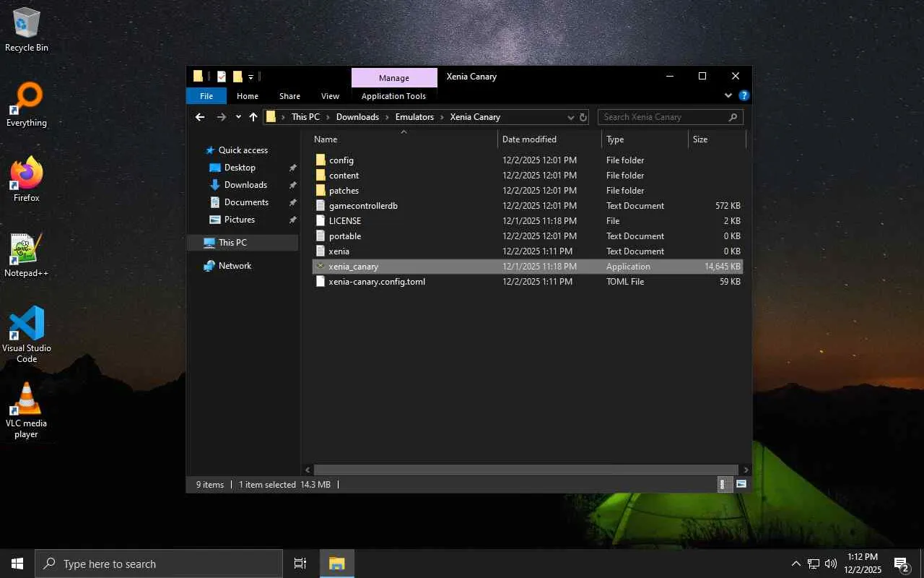Open Desktop in the navigation pane
This screenshot has width=924, height=578.
(240, 168)
